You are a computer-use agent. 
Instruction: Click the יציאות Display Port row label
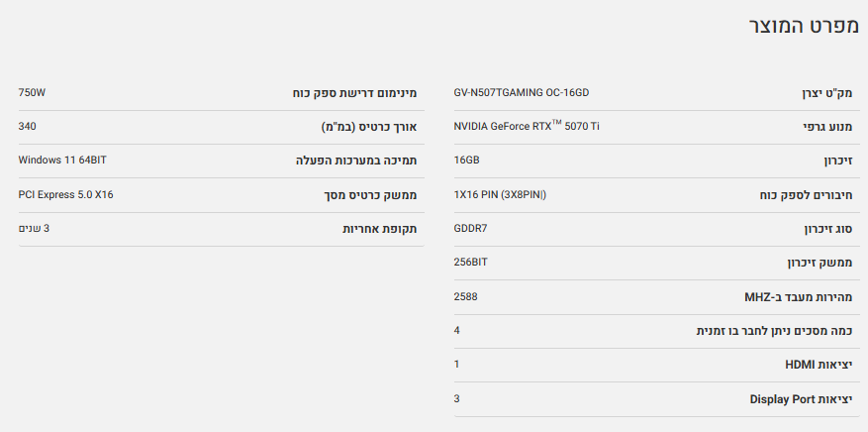[x=801, y=398]
